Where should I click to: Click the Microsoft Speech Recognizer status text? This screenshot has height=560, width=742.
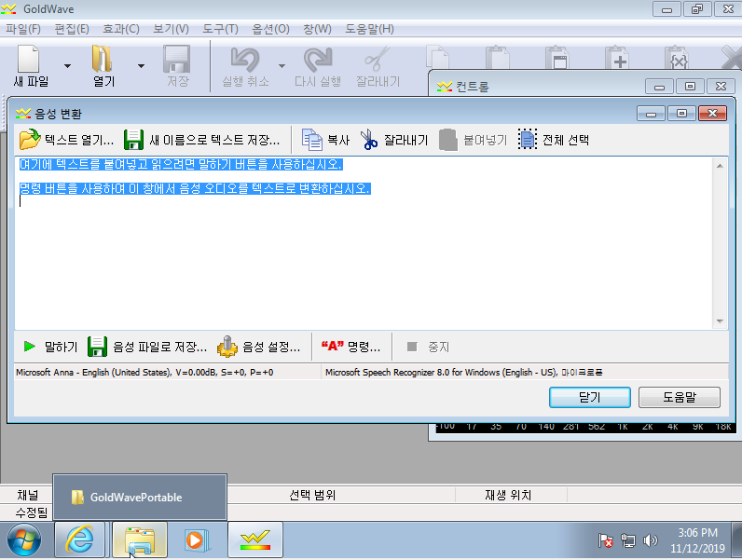click(x=464, y=372)
